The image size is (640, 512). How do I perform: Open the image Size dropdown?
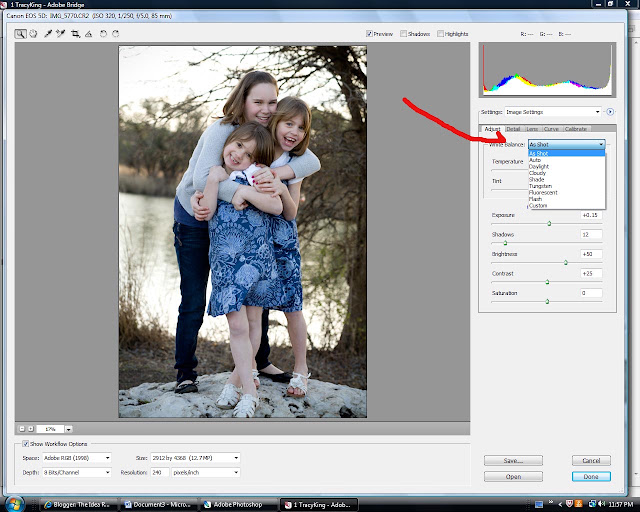tap(195, 458)
